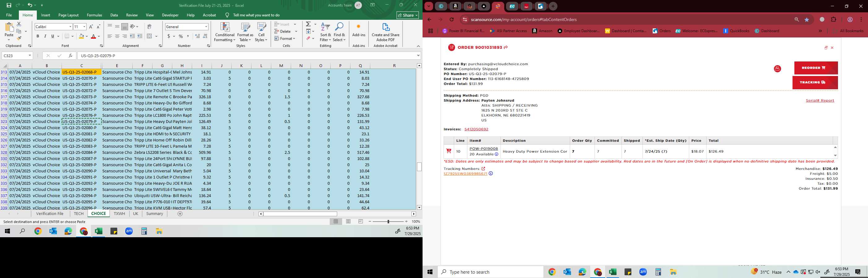Viewport: 868px width, 278px height.
Task: Apply the yellow fill color bucket
Action: click(81, 36)
